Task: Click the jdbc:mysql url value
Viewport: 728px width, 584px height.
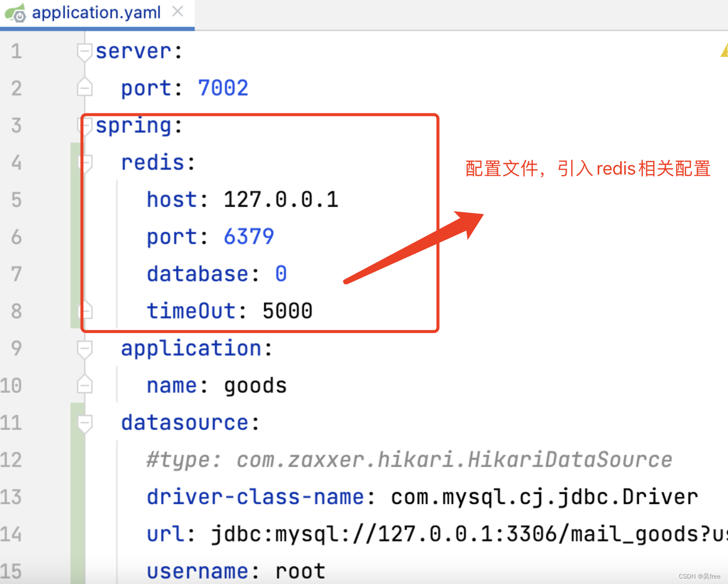Action: (469, 534)
